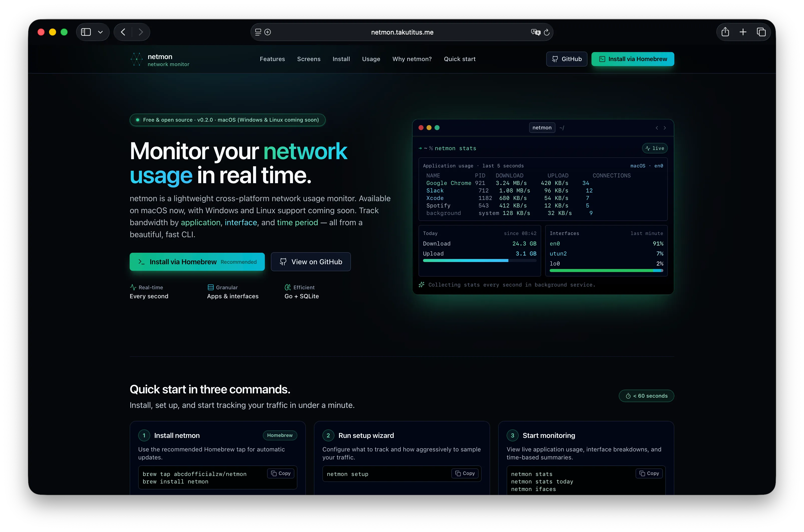The image size is (804, 532).
Task: Show tab overview icon
Action: (761, 32)
